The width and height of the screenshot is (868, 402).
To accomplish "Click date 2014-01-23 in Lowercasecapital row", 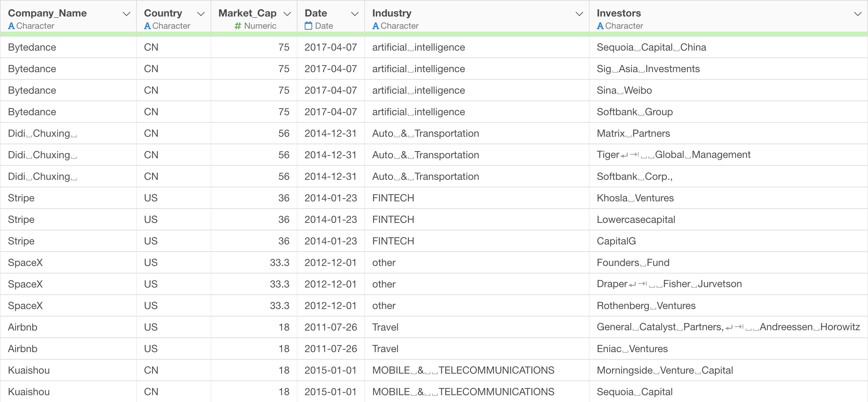I will point(331,220).
